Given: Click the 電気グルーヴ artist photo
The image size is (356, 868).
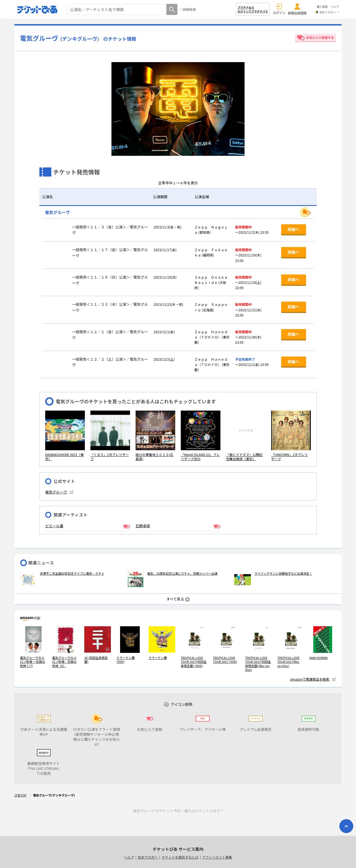Looking at the screenshot, I should click(x=178, y=109).
